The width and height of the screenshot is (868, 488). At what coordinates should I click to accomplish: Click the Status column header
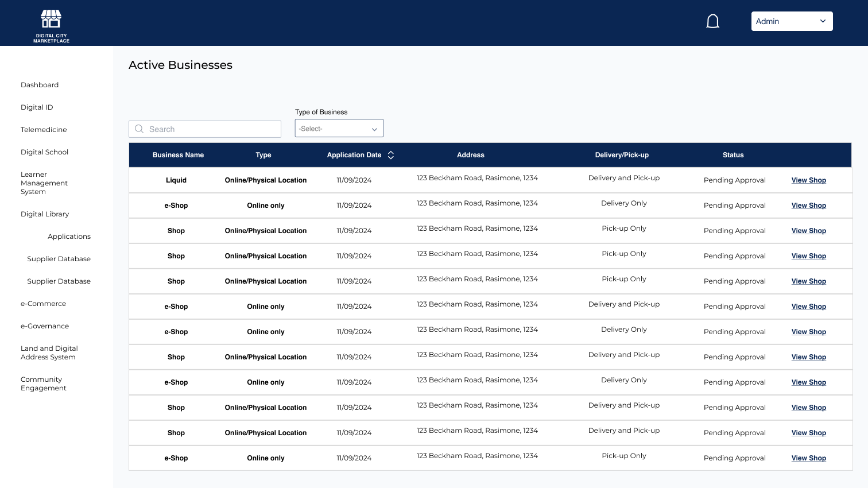pos(733,155)
